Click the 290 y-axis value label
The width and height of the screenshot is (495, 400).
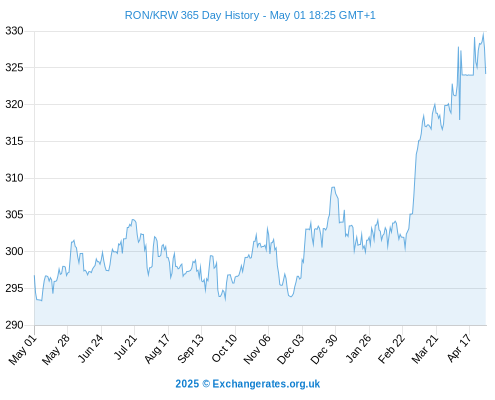coord(14,325)
